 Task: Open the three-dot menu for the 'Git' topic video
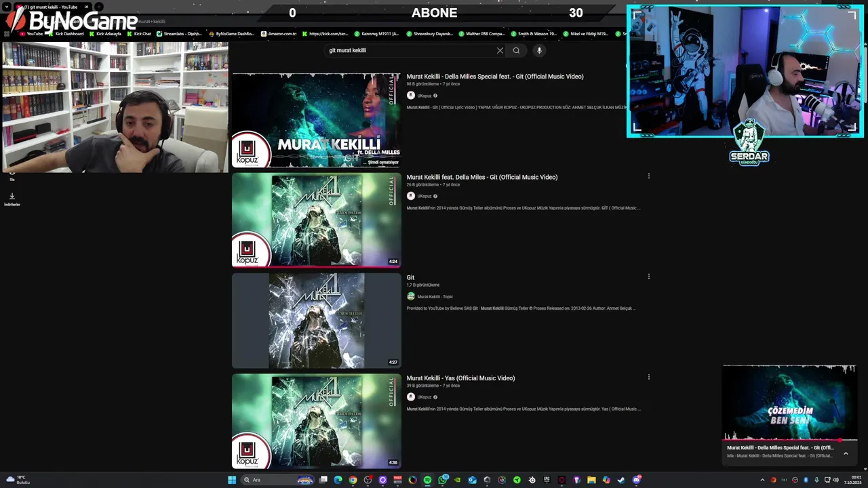point(648,277)
